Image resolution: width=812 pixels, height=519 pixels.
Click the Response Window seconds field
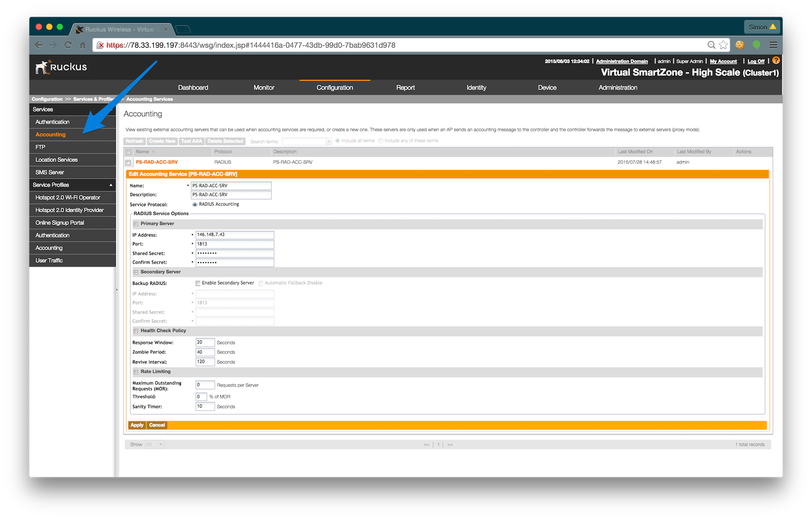click(x=205, y=342)
